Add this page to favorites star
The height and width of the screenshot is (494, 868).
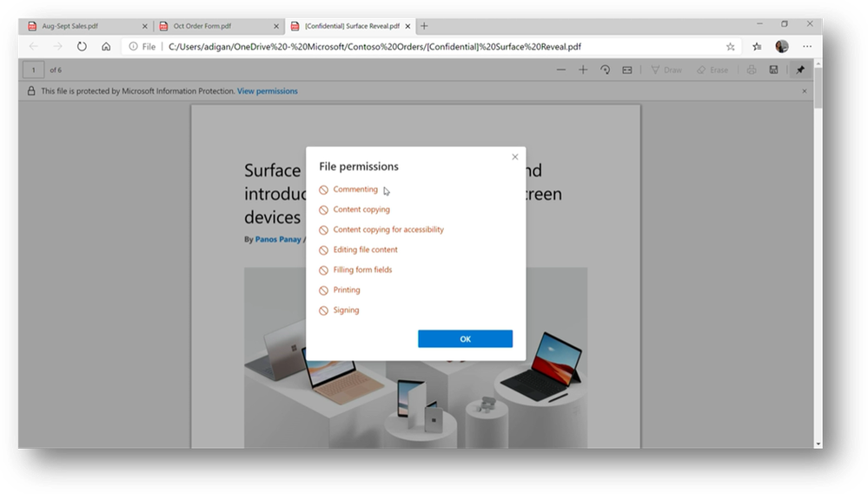coord(730,46)
